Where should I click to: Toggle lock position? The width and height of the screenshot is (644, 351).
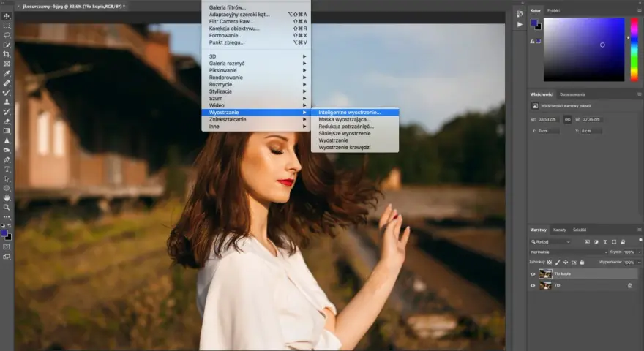566,262
